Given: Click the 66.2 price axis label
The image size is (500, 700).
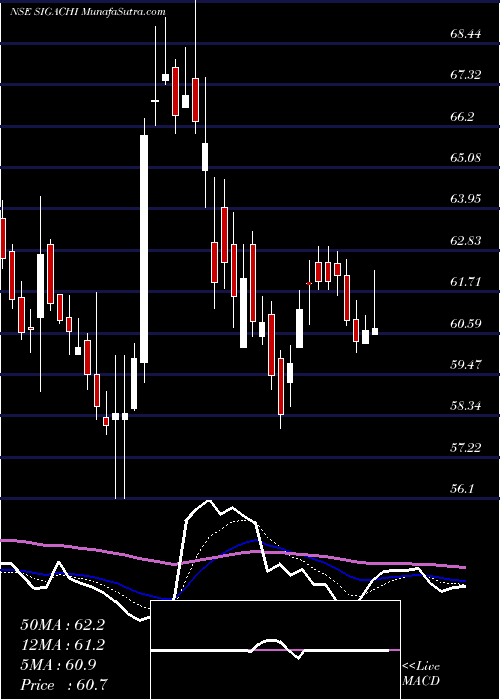Looking at the screenshot, I should click(462, 116).
